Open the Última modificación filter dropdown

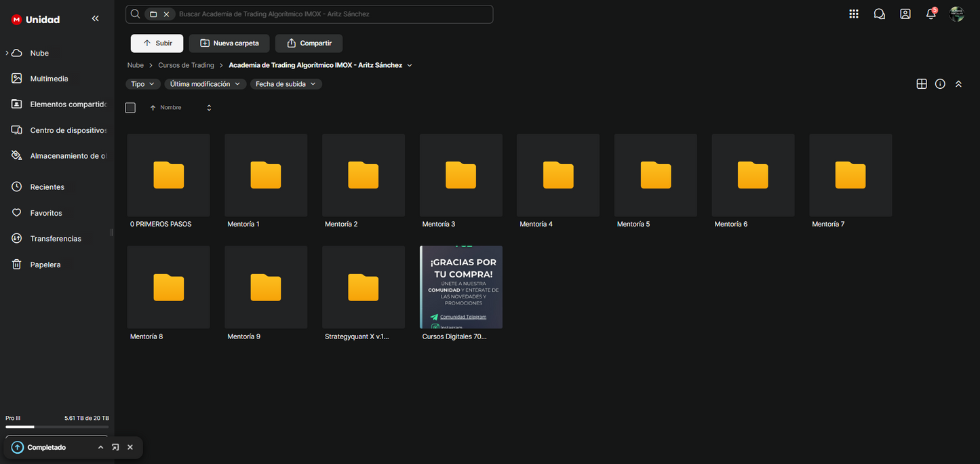tap(204, 84)
